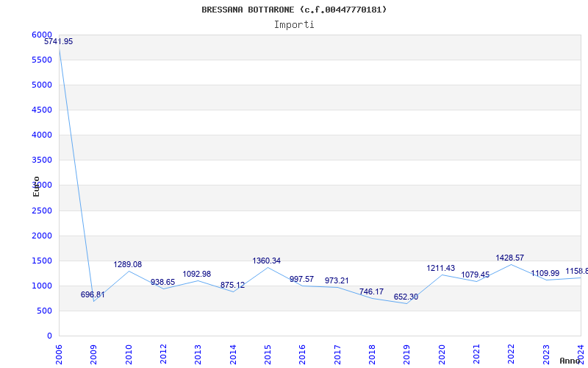
Task: Select the 746.17 data label
Action: point(371,291)
